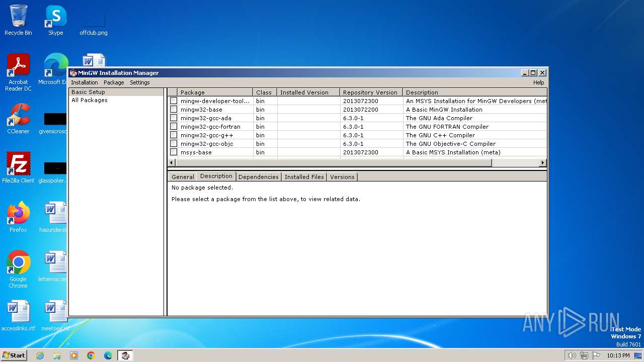
Task: Switch to the Installed Files tab
Action: tap(304, 177)
